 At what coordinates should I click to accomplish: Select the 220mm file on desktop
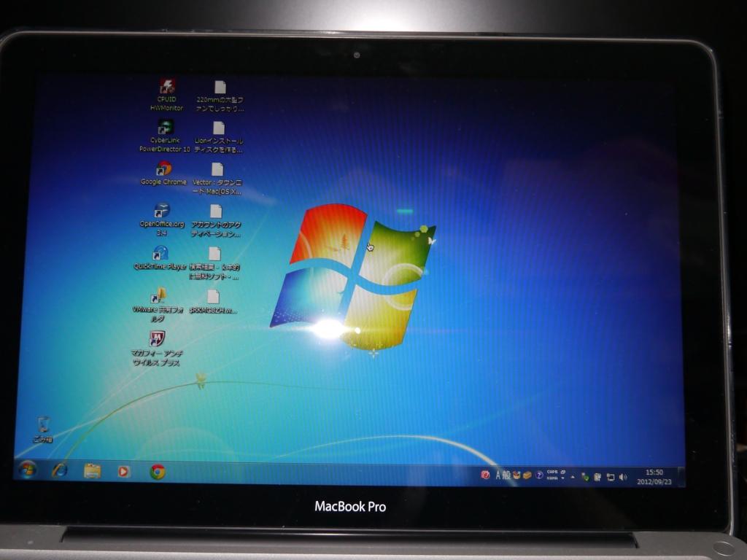pos(220,96)
